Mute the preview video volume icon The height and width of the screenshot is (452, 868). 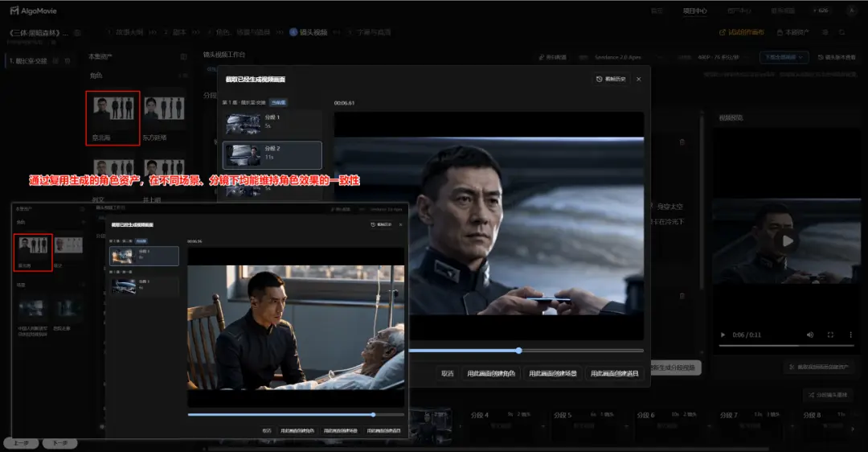tap(810, 335)
